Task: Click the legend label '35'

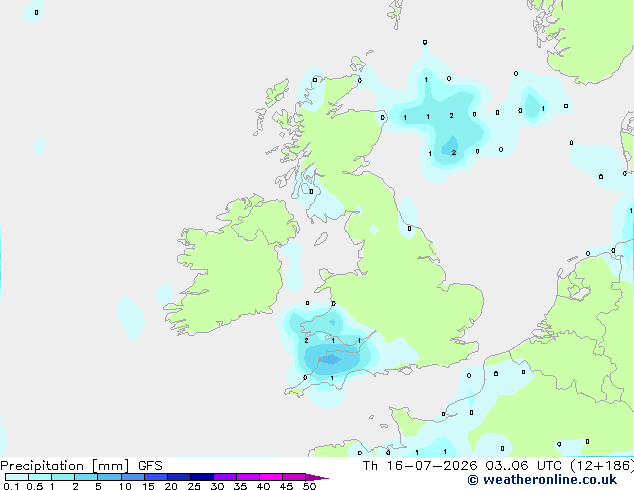Action: coord(240,486)
